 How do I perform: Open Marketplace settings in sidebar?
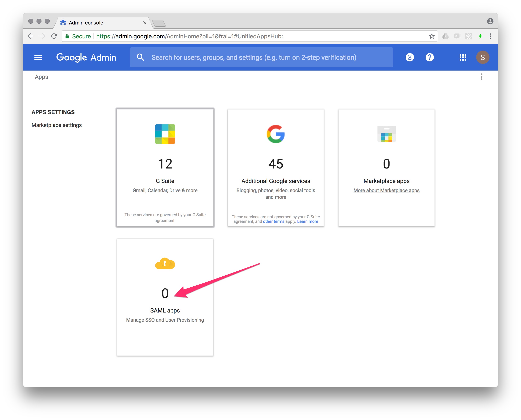coord(57,125)
